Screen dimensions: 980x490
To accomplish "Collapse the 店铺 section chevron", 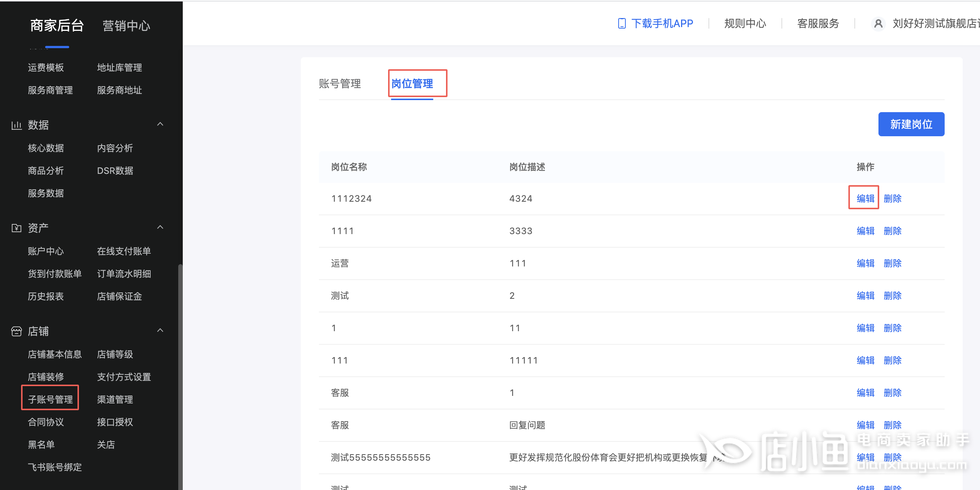I will (160, 330).
